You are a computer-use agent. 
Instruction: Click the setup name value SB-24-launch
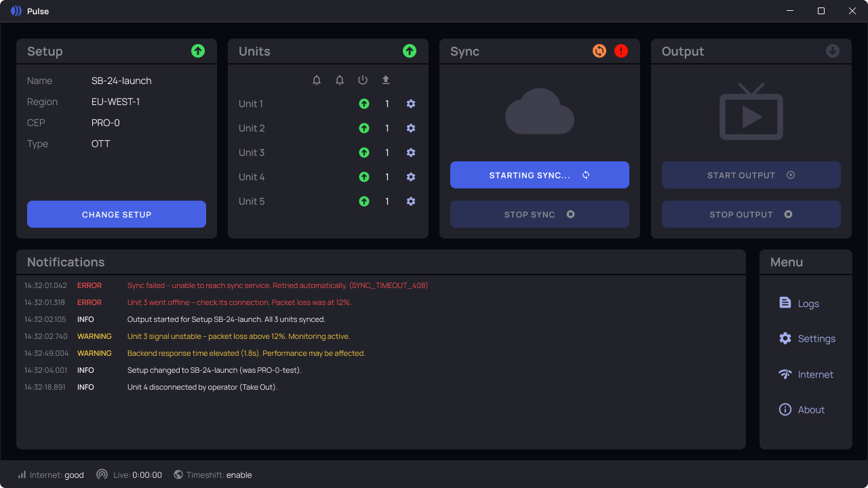click(121, 81)
